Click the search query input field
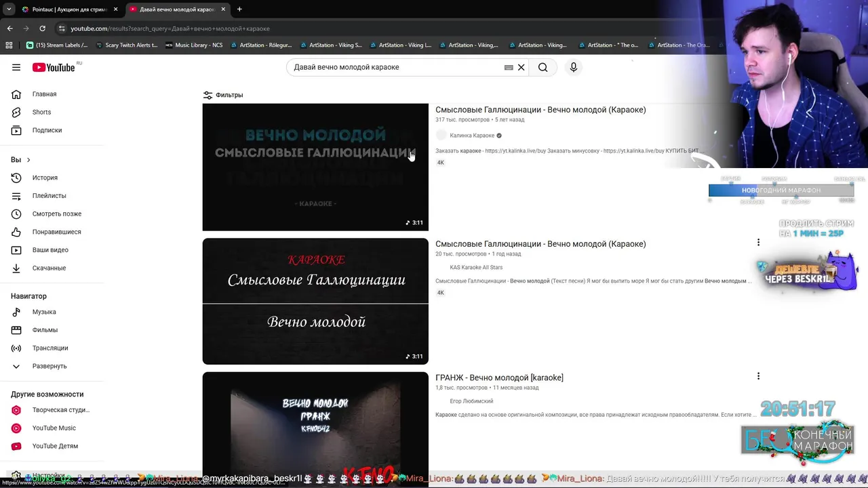The height and width of the screenshot is (488, 868). tap(397, 67)
